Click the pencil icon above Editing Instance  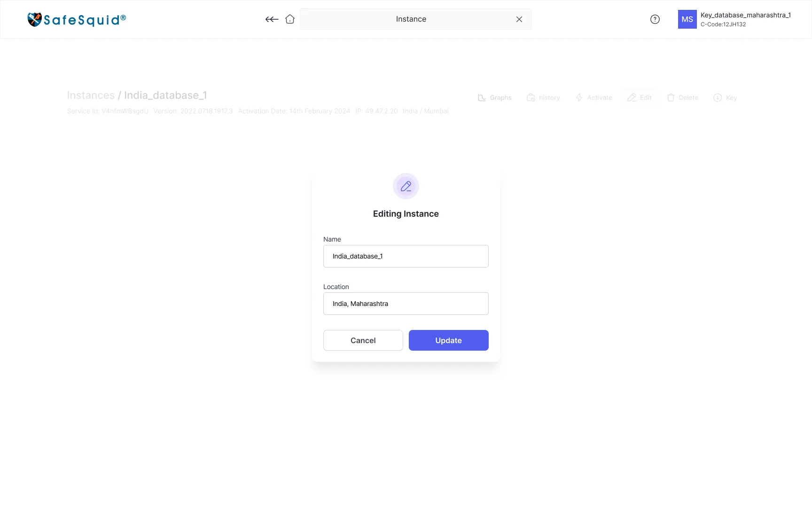pyautogui.click(x=406, y=186)
